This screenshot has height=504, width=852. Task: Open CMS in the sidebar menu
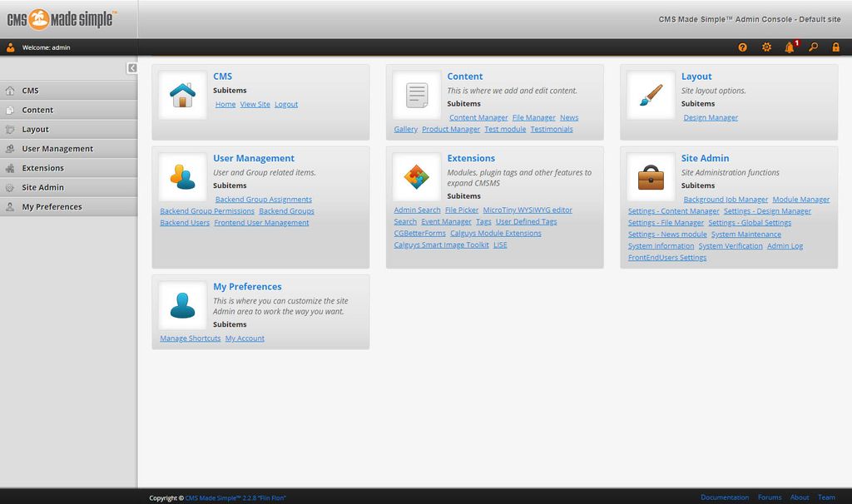[x=68, y=91]
